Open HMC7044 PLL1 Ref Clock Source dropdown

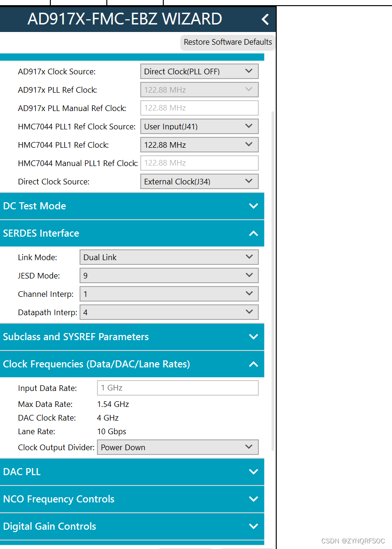coord(200,127)
